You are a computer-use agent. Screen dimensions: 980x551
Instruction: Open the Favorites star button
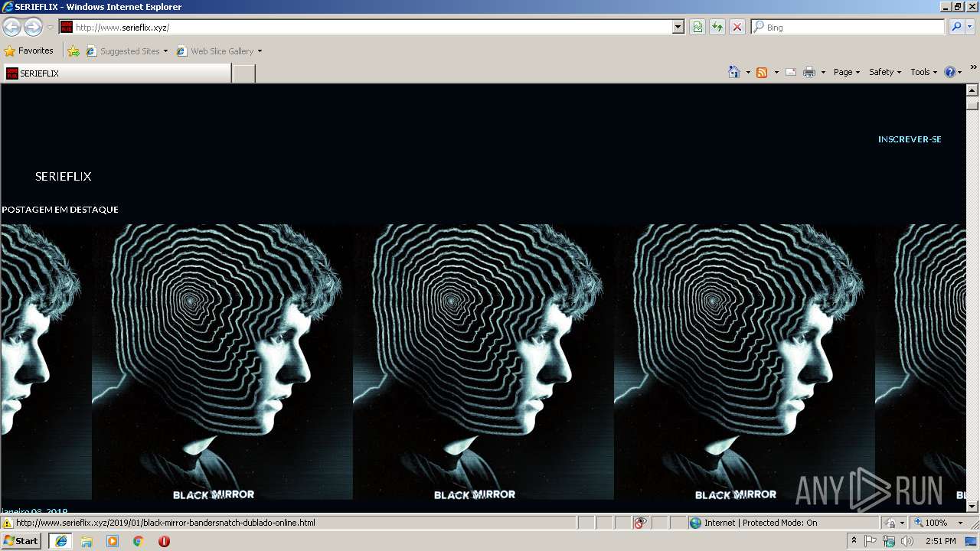[29, 51]
